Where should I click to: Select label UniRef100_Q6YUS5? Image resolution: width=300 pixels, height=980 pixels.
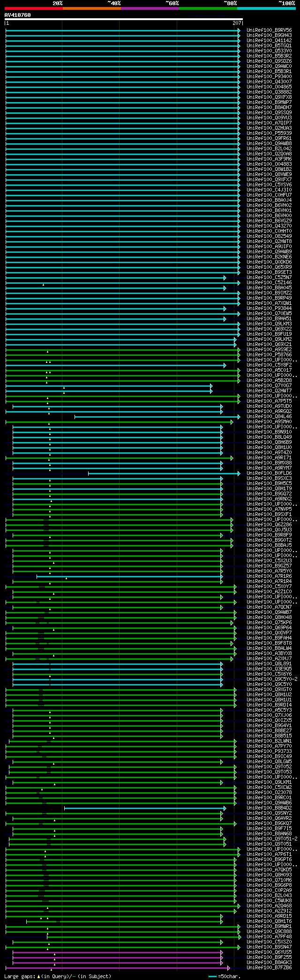pyautogui.click(x=269, y=952)
